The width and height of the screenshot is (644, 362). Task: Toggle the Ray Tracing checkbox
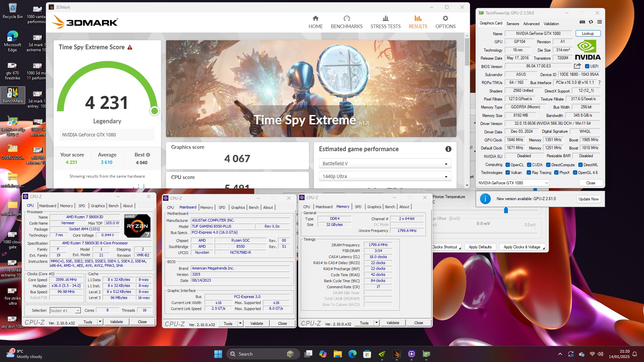pos(529,173)
